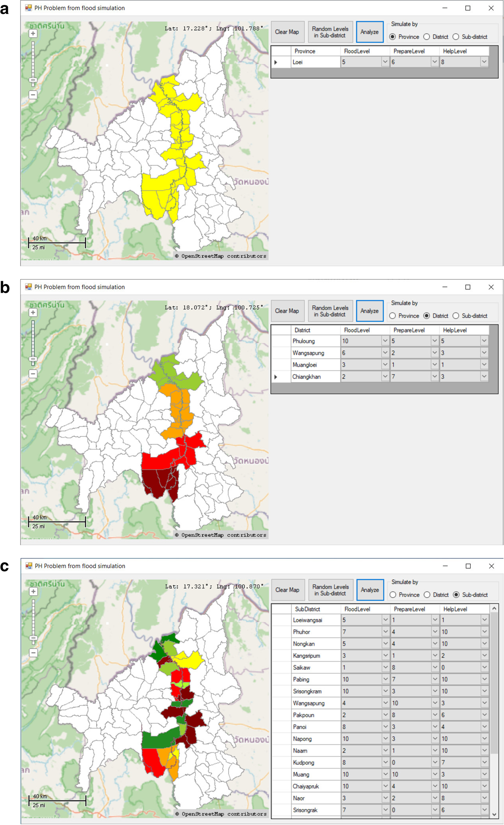This screenshot has height=825, width=504.
Task: Select District radio button in window b
Action: (426, 316)
